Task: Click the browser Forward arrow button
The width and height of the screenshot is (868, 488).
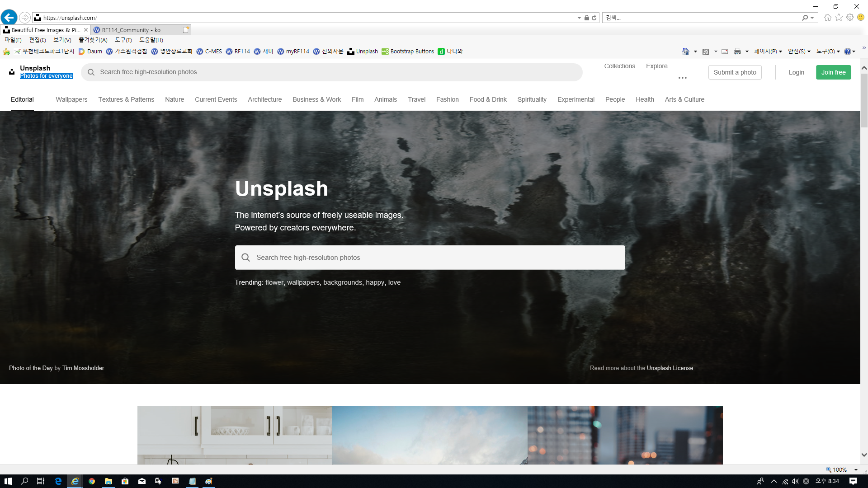Action: coord(25,18)
